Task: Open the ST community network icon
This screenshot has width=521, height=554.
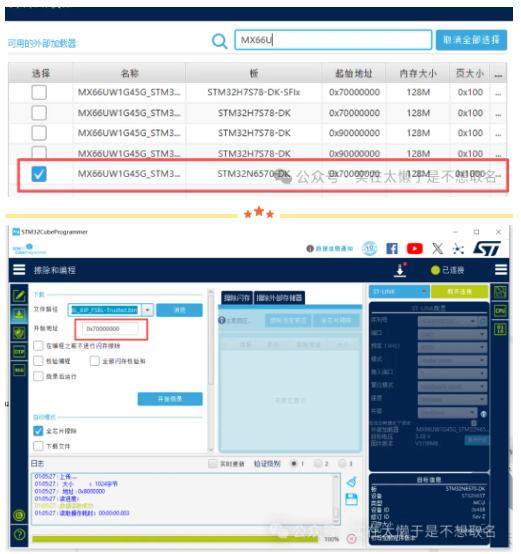Action: [458, 249]
